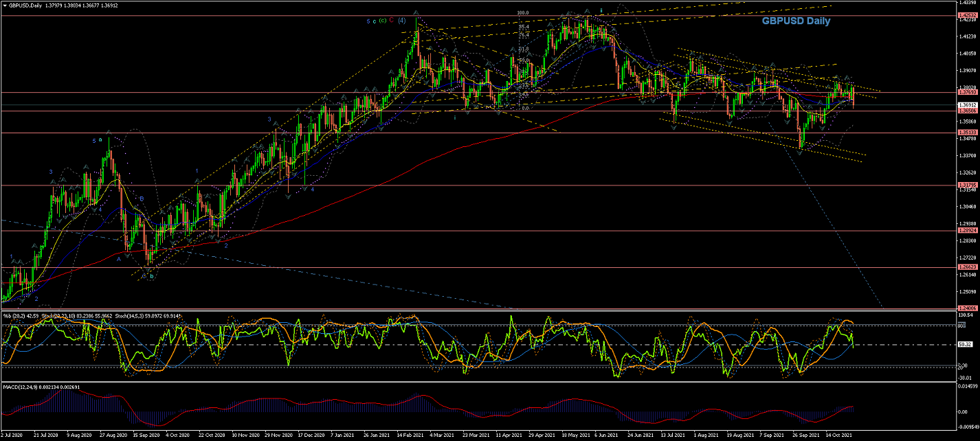The image size is (980, 441).
Task: Click the '14 Oct 2021' date on time axis
Action: [840, 435]
